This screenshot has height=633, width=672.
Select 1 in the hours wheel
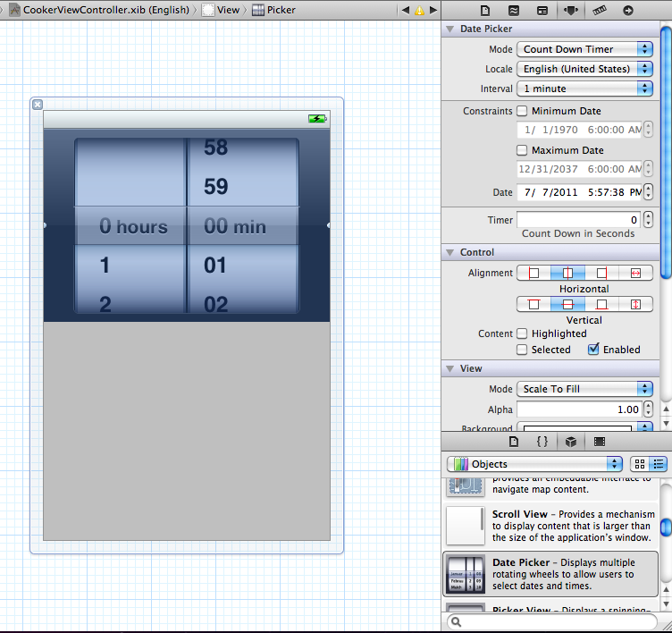tap(105, 265)
